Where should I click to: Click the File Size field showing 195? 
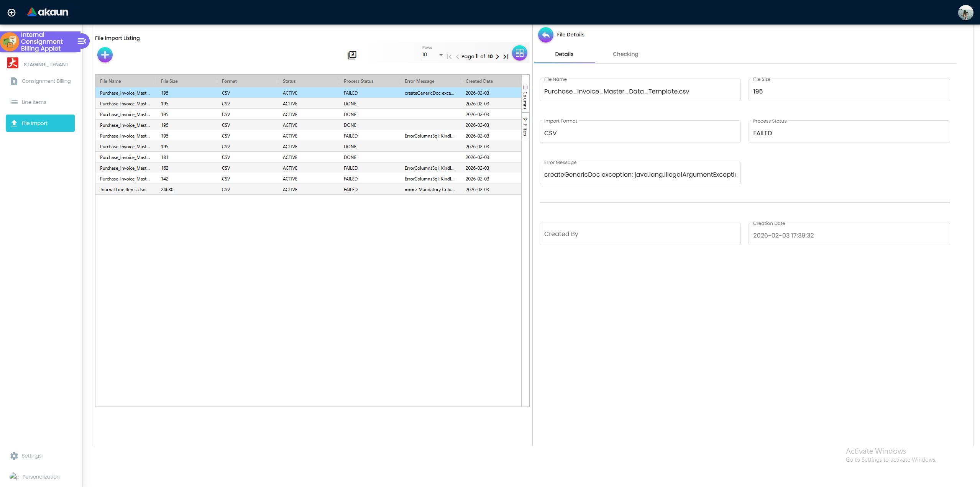click(849, 90)
